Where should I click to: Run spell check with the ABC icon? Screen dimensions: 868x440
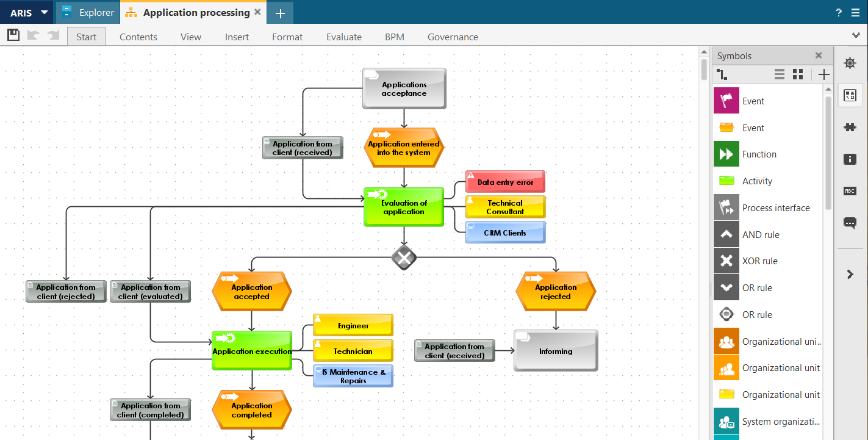(x=850, y=190)
